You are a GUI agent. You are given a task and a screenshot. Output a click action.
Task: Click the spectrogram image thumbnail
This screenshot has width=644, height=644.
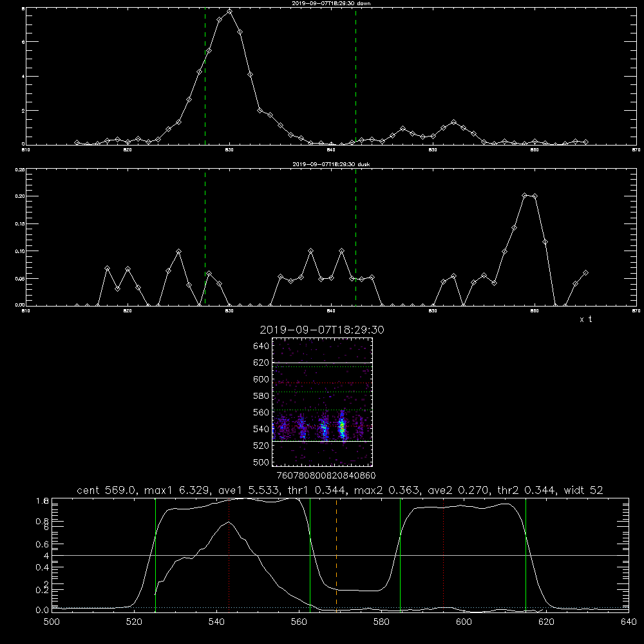(322, 402)
